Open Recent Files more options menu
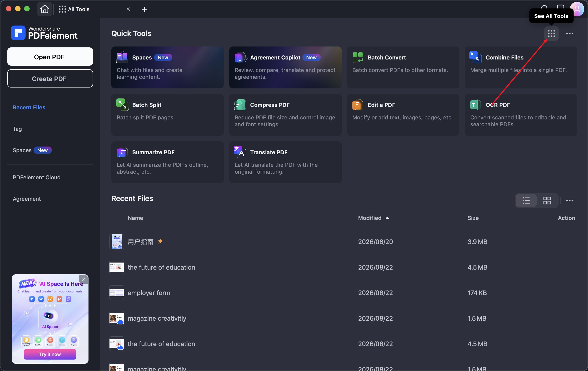588x371 pixels. (570, 201)
